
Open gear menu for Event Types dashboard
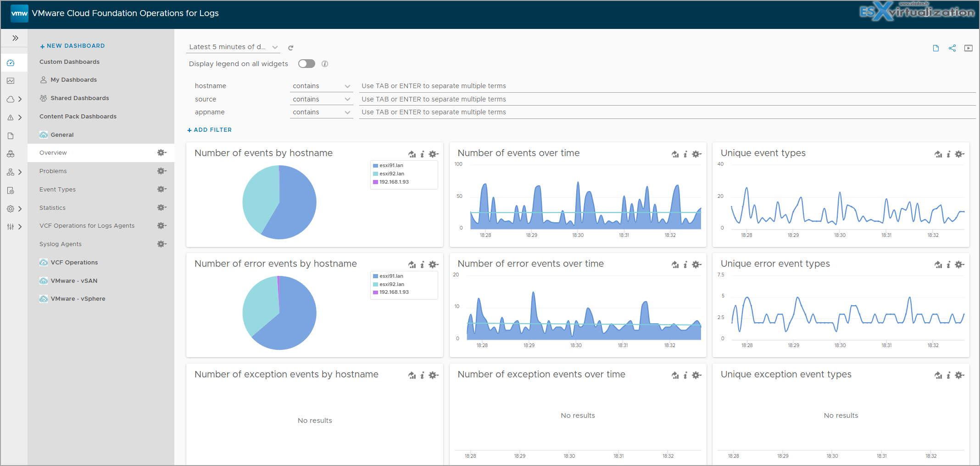tap(161, 189)
